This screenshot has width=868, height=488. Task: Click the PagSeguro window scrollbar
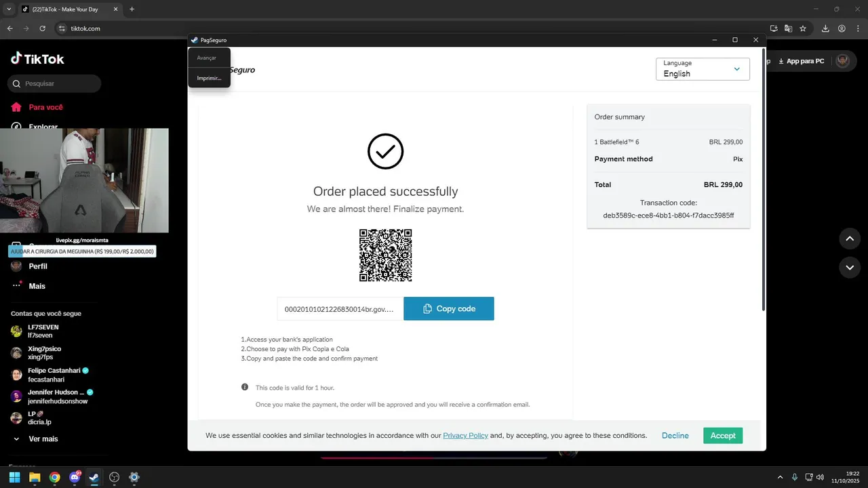click(x=764, y=180)
